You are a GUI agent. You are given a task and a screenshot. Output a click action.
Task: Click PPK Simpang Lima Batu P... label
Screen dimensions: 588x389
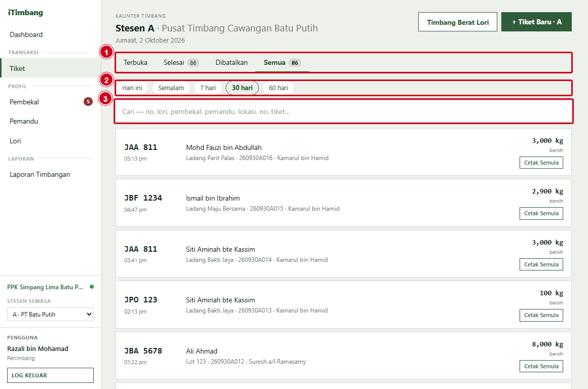pos(45,287)
